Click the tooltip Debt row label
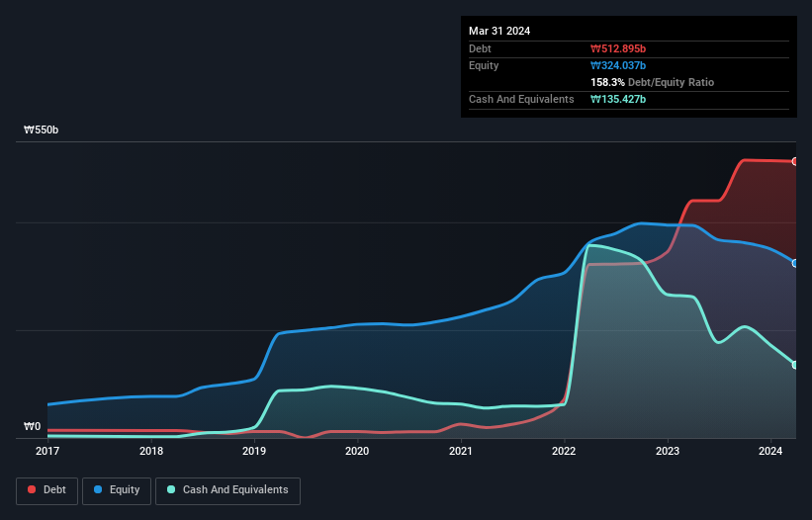The height and width of the screenshot is (520, 812). [480, 48]
